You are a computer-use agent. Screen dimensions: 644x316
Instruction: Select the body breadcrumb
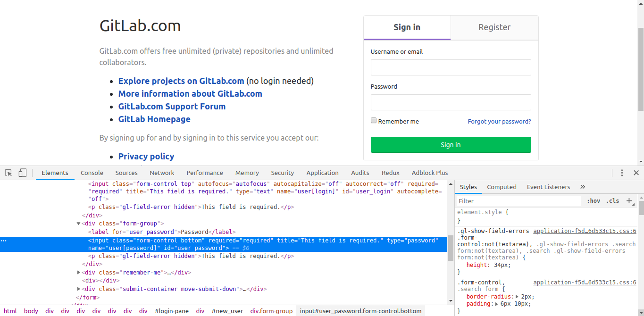pos(31,311)
